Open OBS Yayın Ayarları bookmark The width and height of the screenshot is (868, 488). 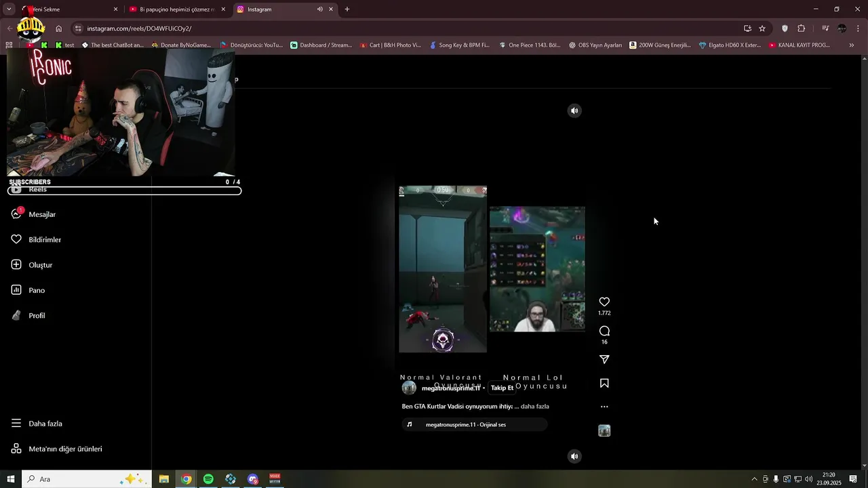pyautogui.click(x=595, y=45)
